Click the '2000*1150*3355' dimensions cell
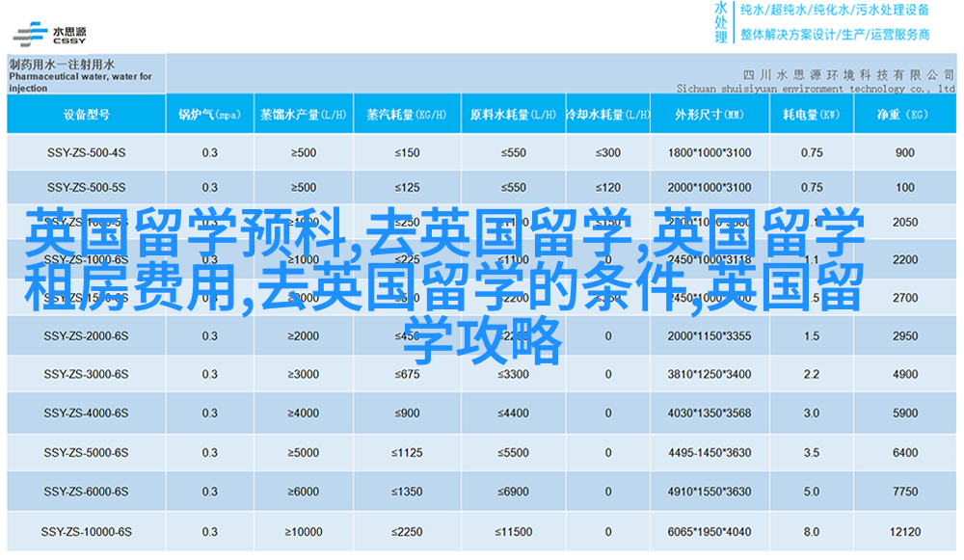The width and height of the screenshot is (964, 560). click(710, 336)
